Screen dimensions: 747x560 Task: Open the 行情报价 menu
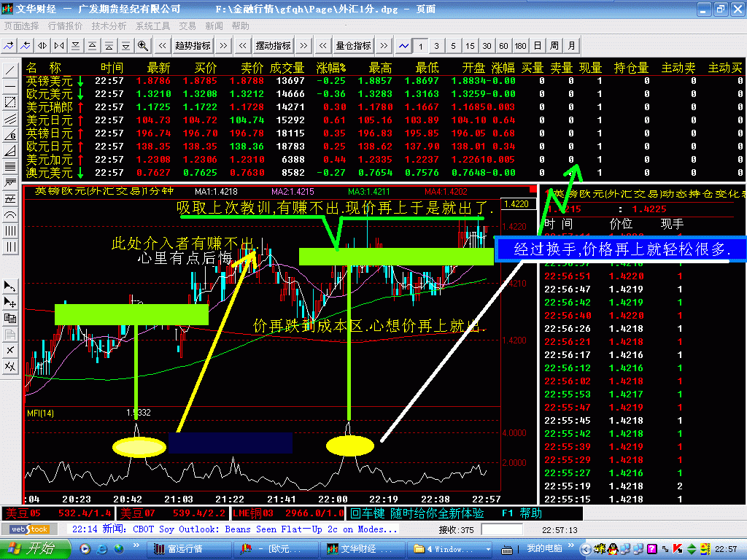tap(65, 26)
